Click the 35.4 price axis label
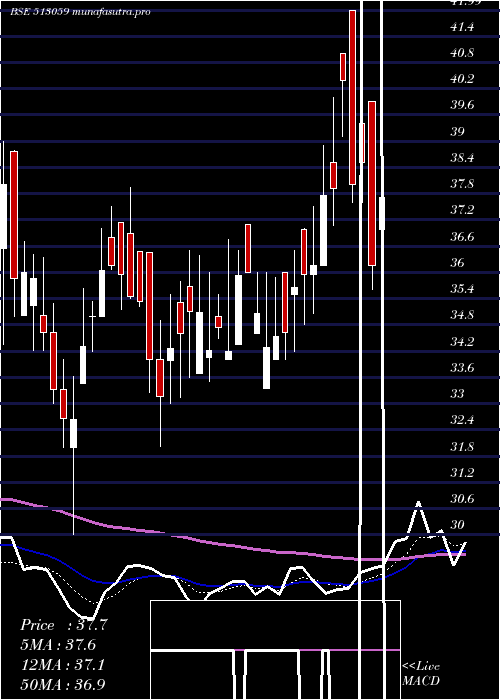 pyautogui.click(x=462, y=289)
